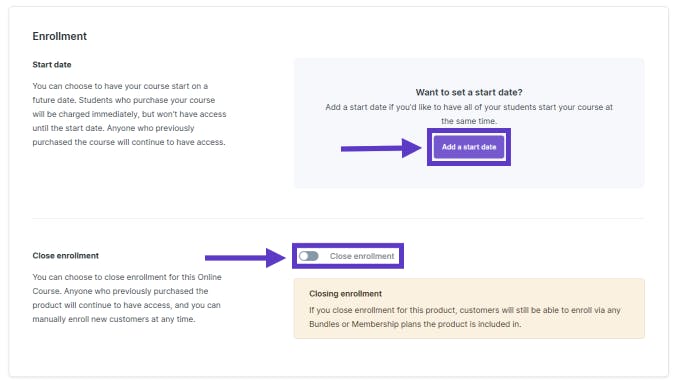This screenshot has height=385, width=678.
Task: Click the Enrollment section heading
Action: click(60, 36)
